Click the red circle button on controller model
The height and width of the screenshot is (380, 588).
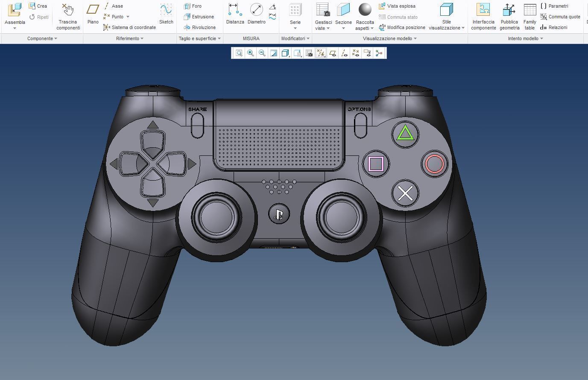point(435,164)
